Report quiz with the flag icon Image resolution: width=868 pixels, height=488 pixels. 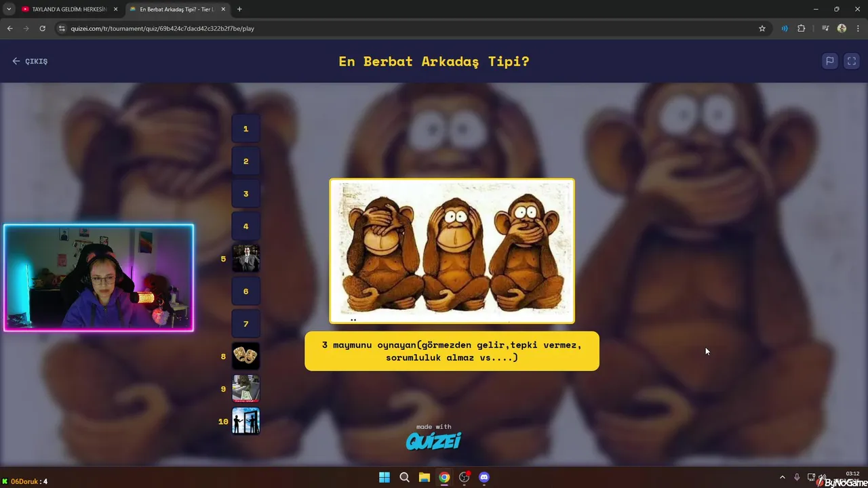[x=829, y=61]
